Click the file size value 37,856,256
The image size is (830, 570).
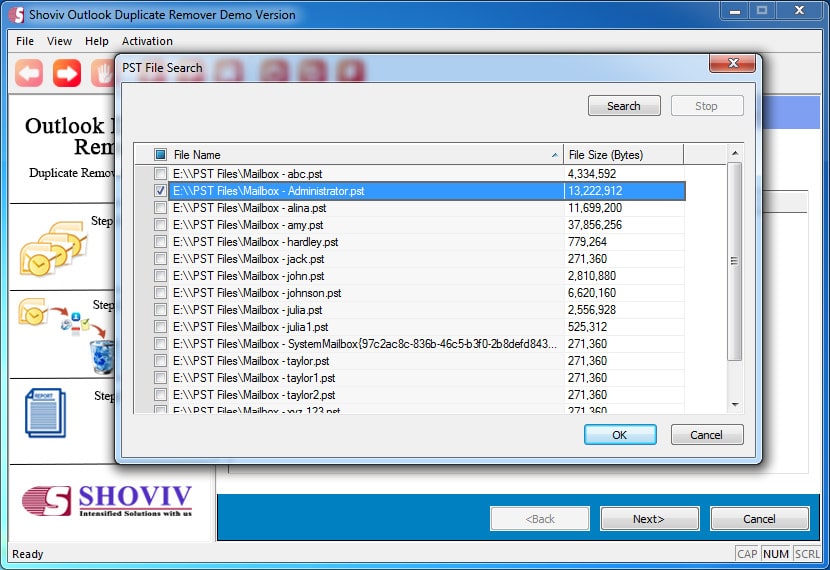coord(595,224)
